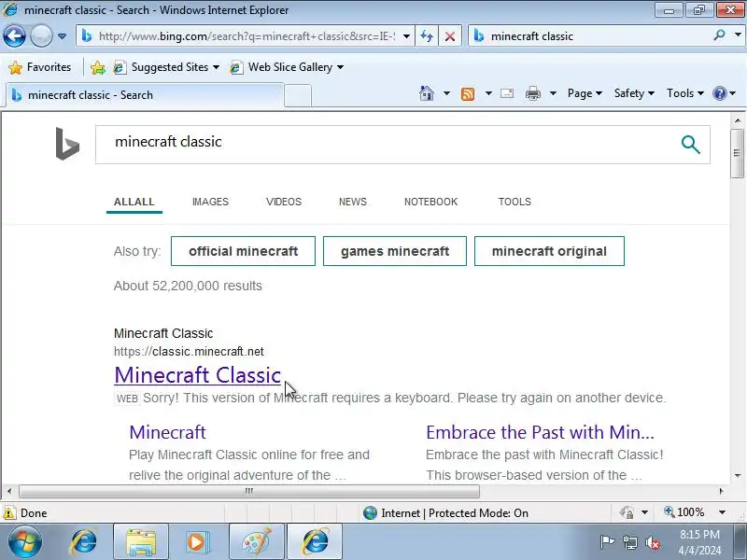This screenshot has width=747, height=560.
Task: Click the network tray icon
Action: (x=629, y=541)
